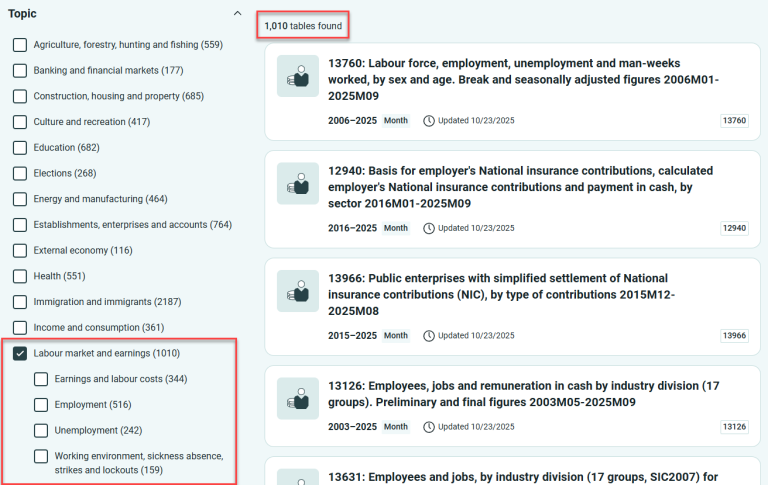
Task: Open table 13760 Labour force title
Action: point(523,79)
